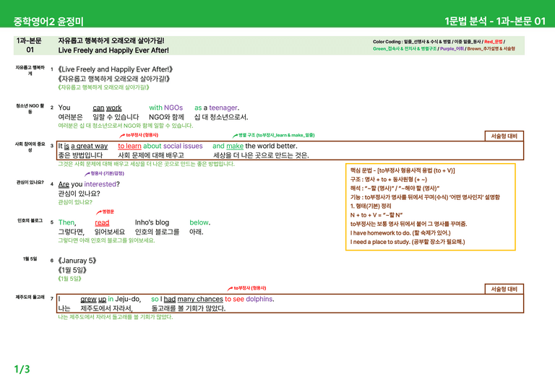This screenshot has width=555, height=392.
Task: Click the grammar box line '구조 : 명사 + to + 동사원형 (+ ~)'
Action: pos(389,179)
